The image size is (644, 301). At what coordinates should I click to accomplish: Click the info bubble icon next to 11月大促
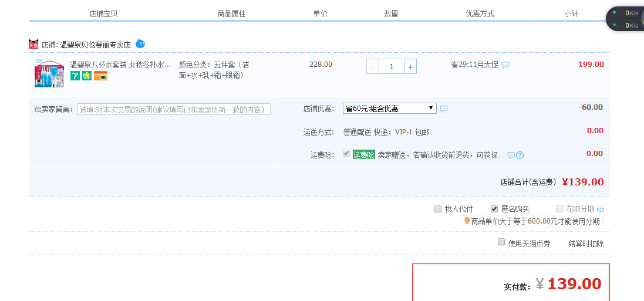505,65
